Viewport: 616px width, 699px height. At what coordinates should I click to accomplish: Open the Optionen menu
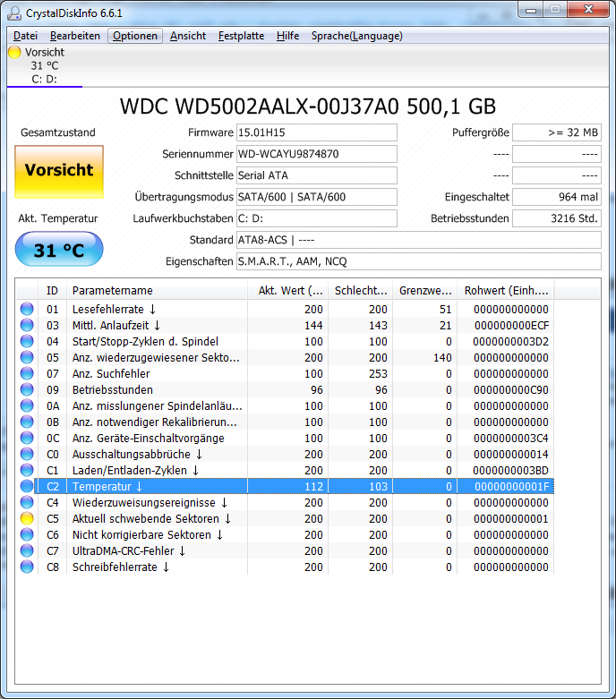(x=135, y=36)
